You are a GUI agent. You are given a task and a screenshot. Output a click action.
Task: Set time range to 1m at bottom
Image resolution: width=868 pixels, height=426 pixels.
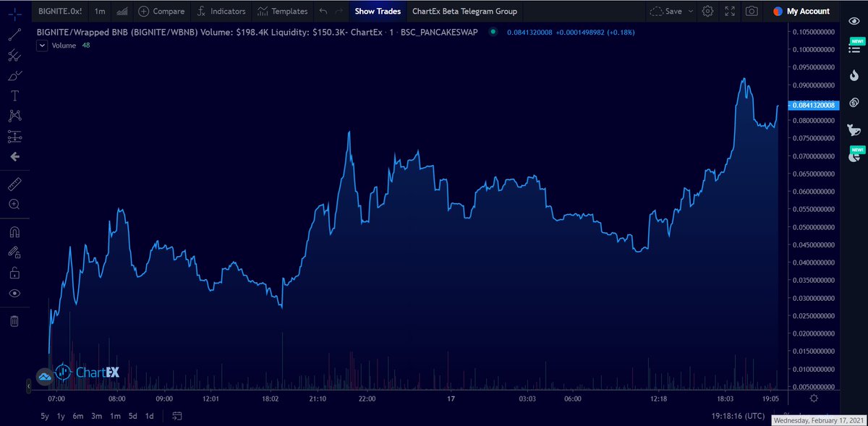(115, 416)
